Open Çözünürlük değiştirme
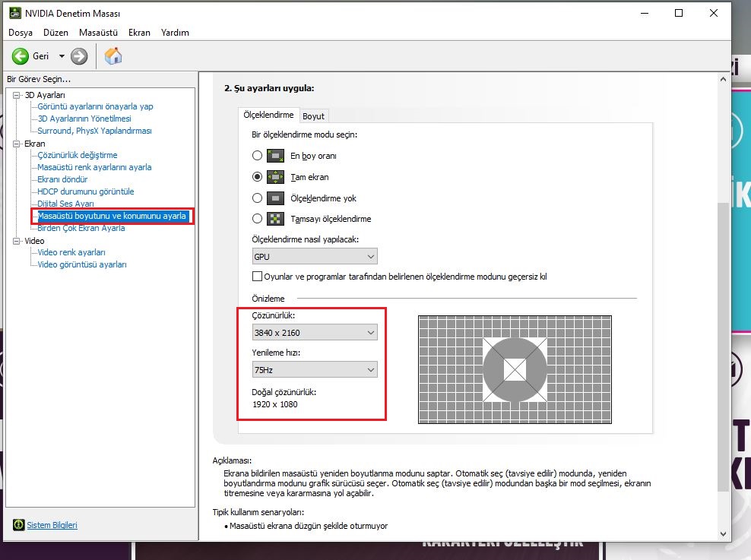This screenshot has height=560, width=751. [77, 155]
